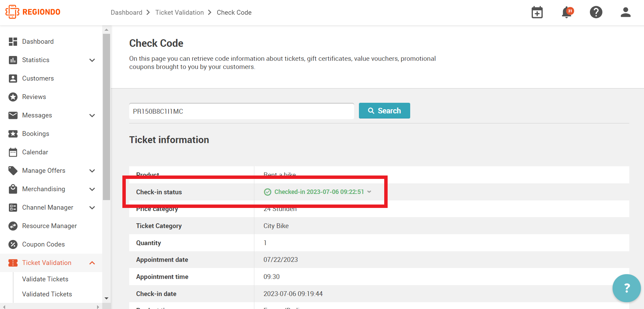Click the Reviews star icon
This screenshot has height=309, width=644.
(x=13, y=97)
